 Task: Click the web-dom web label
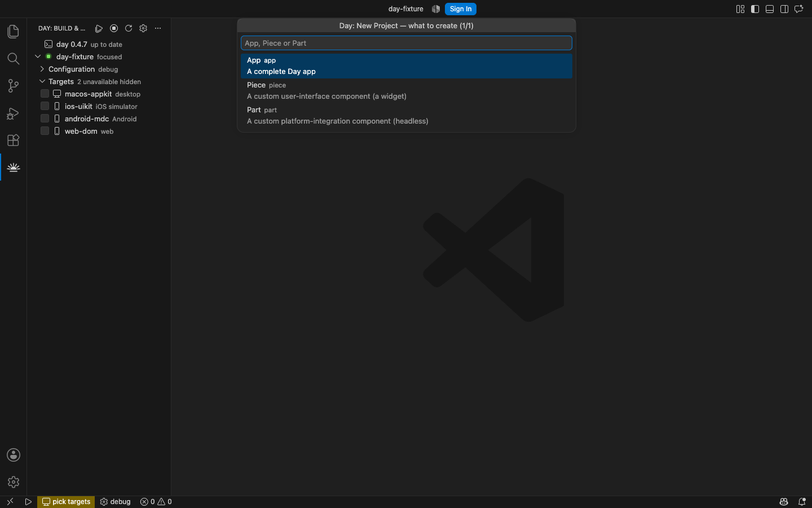pos(89,132)
